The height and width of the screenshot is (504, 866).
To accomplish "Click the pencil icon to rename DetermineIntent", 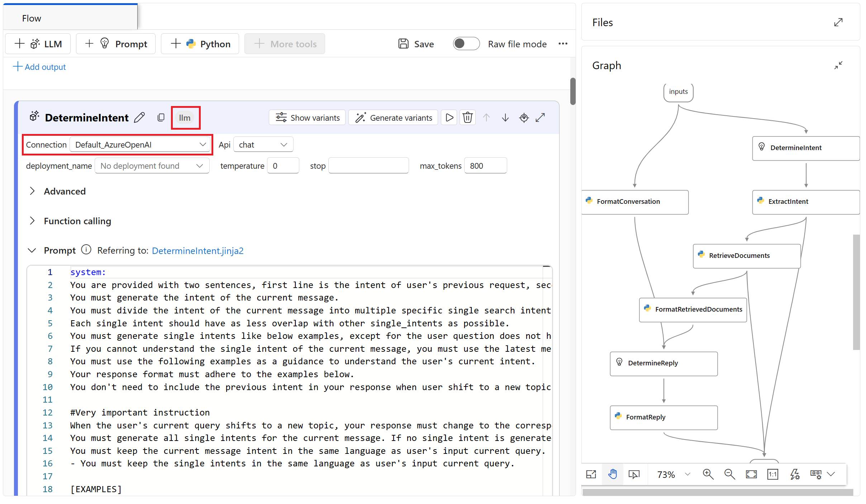I will pos(139,117).
